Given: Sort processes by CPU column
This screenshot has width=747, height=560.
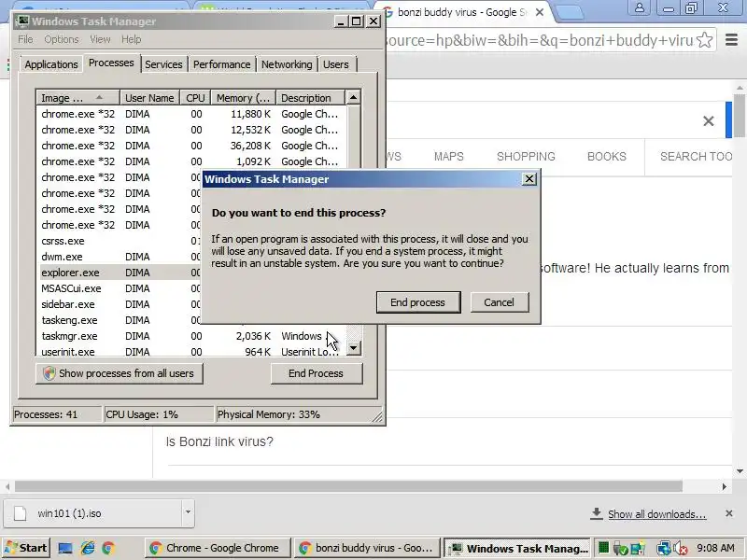Looking at the screenshot, I should pyautogui.click(x=195, y=98).
